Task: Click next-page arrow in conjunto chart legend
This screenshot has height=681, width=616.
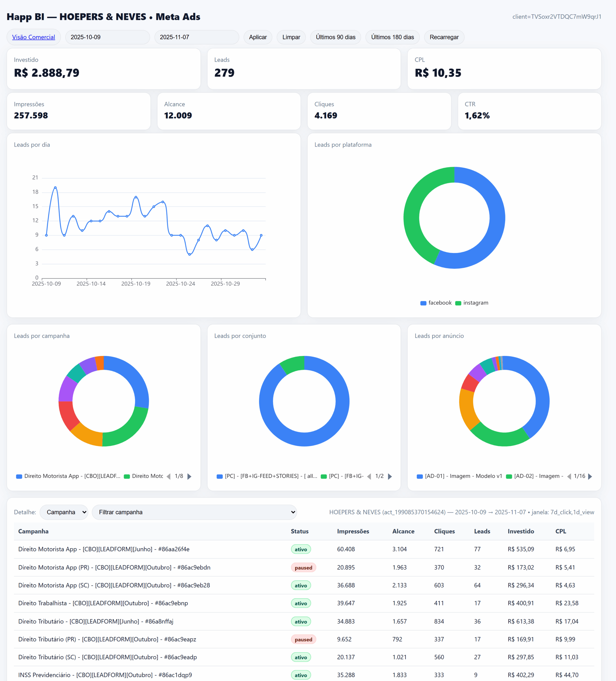Action: [x=390, y=476]
